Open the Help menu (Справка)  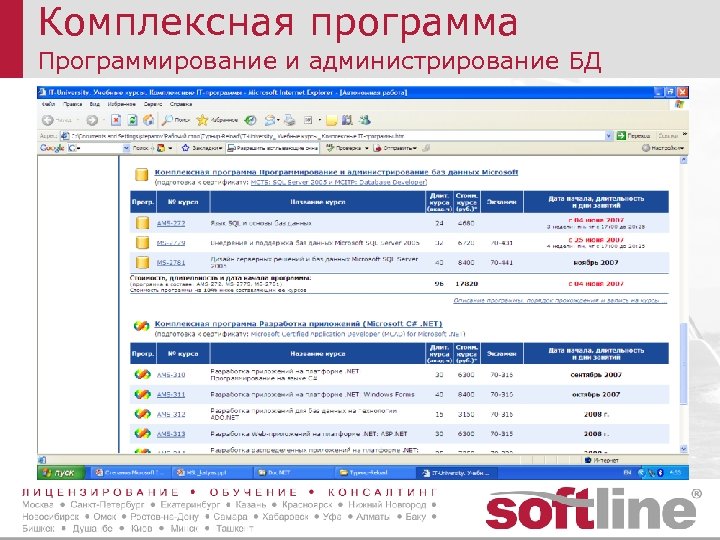[180, 104]
